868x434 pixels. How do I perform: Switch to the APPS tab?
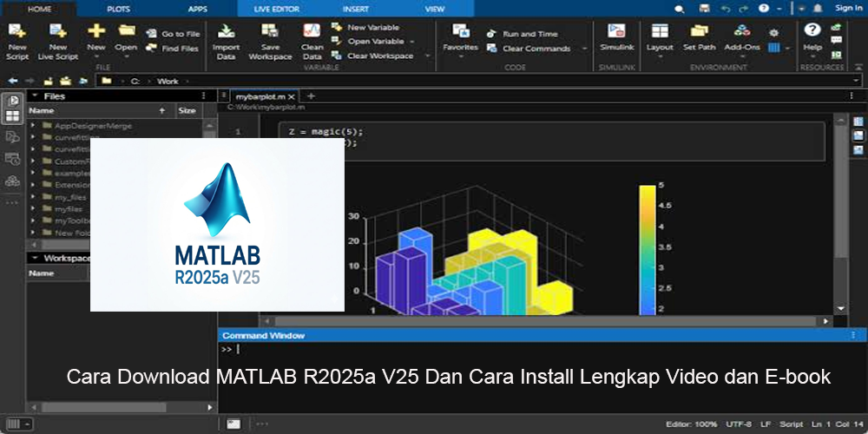point(198,9)
